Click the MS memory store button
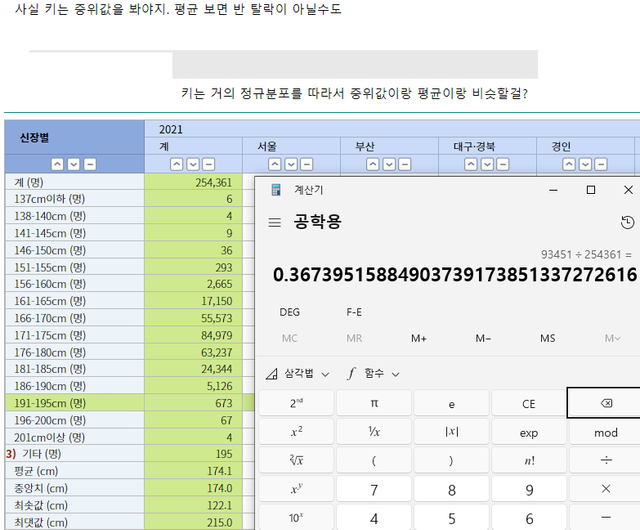Viewport: 640px width, 530px height. [x=547, y=338]
